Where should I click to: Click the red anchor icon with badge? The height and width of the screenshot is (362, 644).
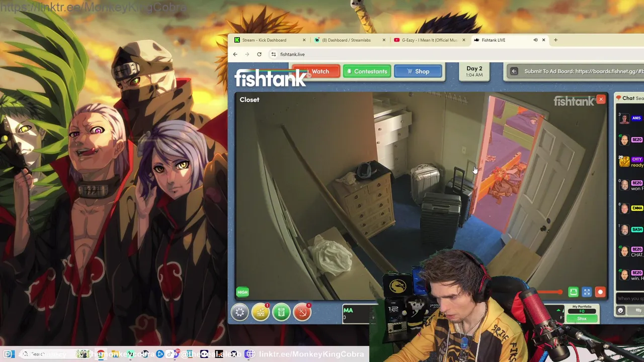tap(302, 312)
